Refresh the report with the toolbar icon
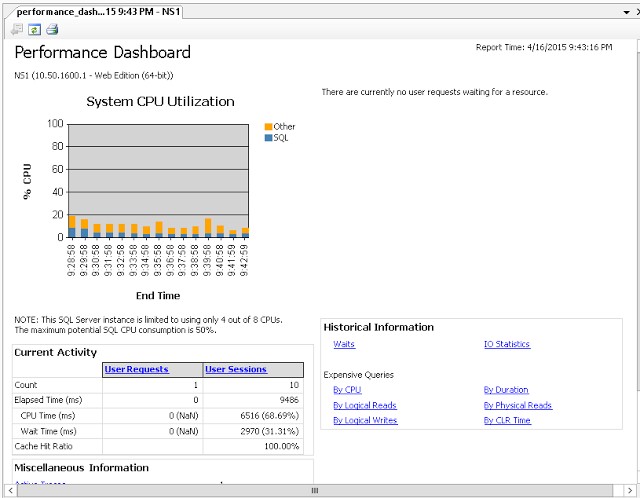 click(x=33, y=29)
